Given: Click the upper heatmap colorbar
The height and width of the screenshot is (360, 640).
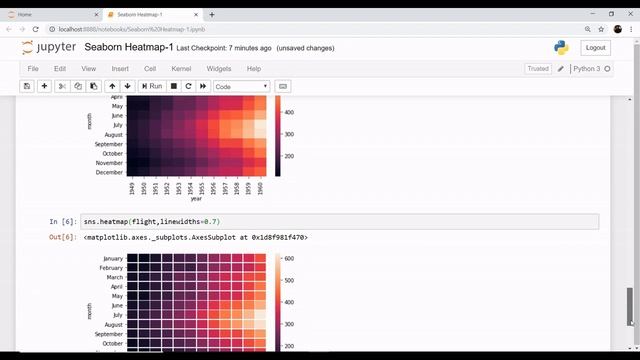Looking at the screenshot, I should point(278,136).
